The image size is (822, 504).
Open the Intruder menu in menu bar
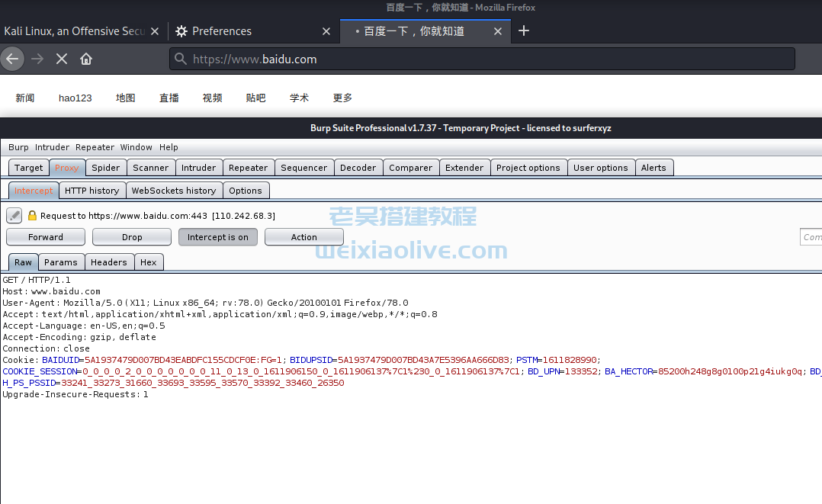[52, 147]
